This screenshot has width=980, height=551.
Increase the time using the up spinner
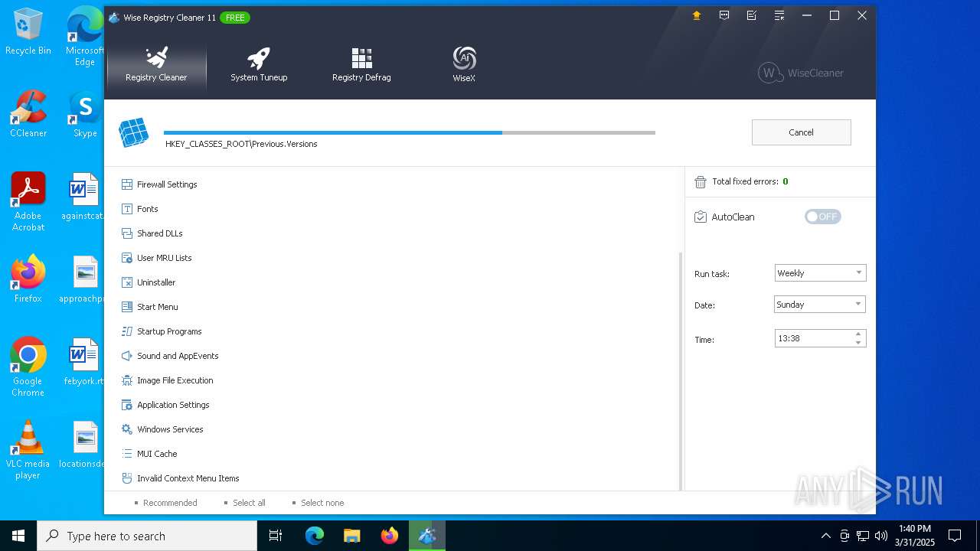858,334
